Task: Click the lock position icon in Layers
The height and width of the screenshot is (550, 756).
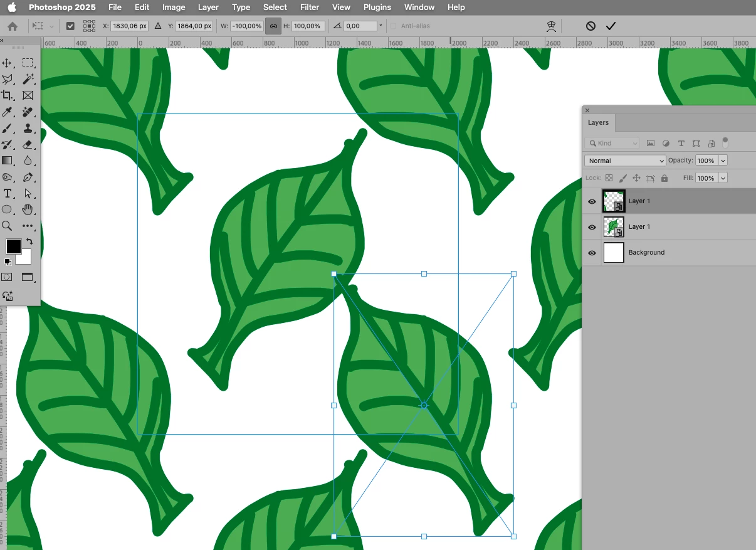Action: coord(636,178)
